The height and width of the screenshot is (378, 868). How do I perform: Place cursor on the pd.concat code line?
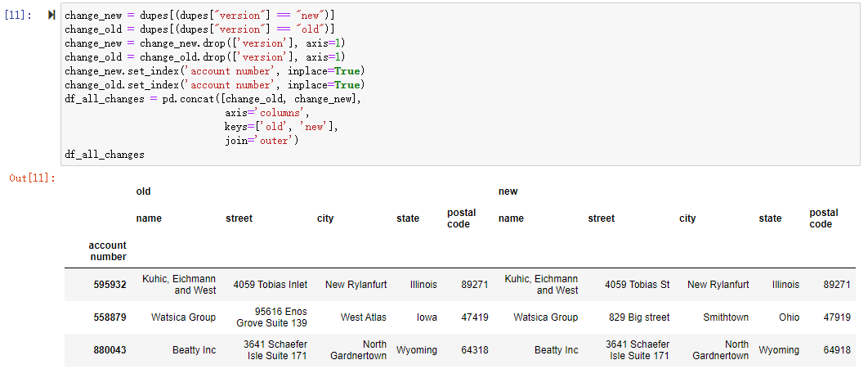[213, 99]
